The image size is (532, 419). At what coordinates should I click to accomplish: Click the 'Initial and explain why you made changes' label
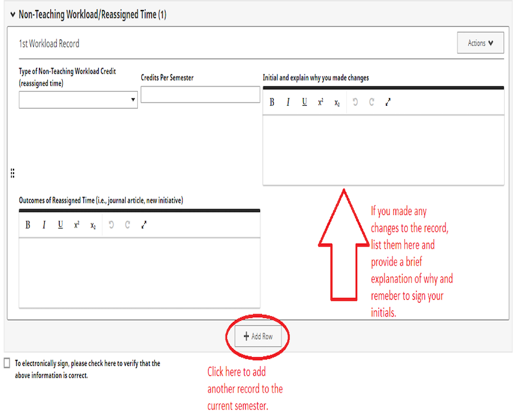[x=316, y=77]
